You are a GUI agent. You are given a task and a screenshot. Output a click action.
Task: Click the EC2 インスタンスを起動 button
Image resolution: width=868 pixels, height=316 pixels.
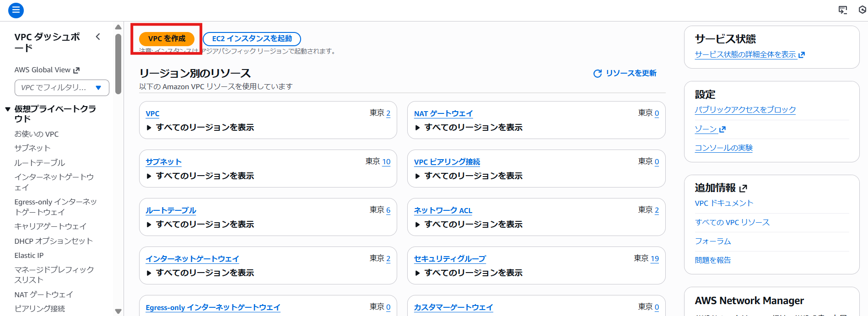click(252, 39)
